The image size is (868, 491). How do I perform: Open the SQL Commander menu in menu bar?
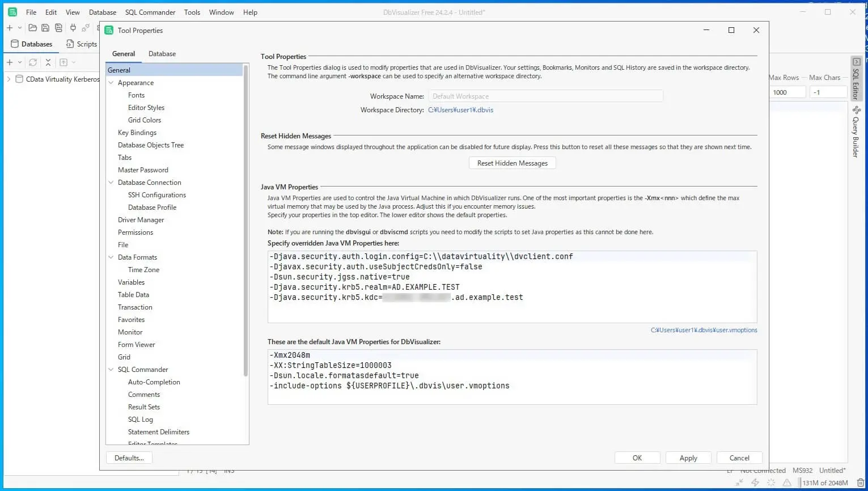pos(150,12)
